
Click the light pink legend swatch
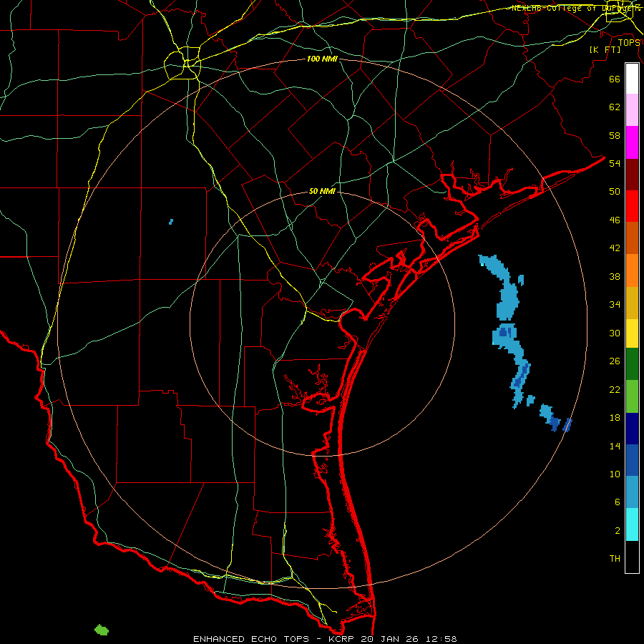632,109
